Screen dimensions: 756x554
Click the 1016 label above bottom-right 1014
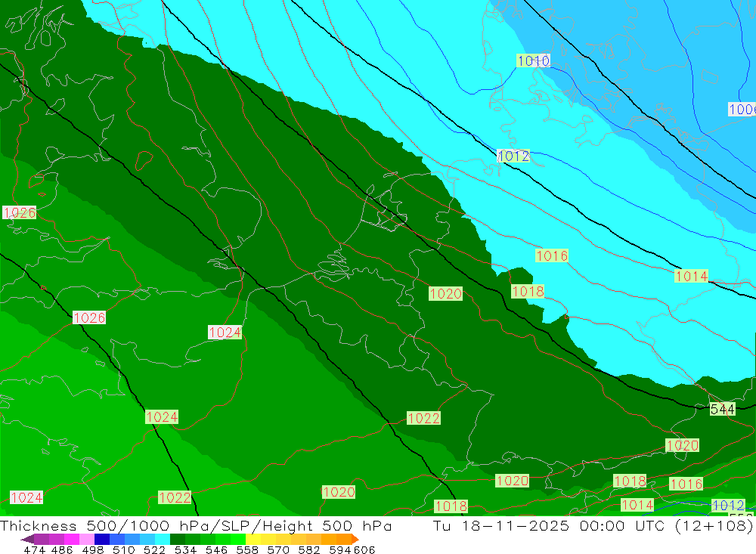point(686,484)
